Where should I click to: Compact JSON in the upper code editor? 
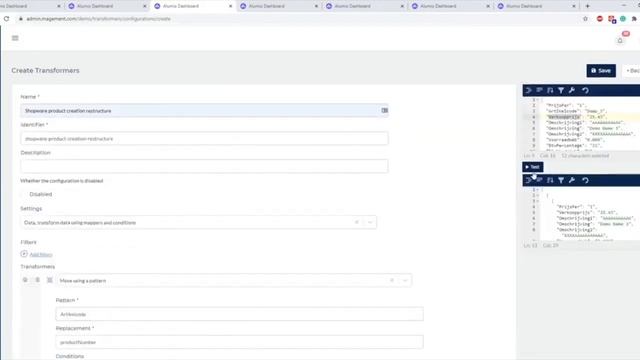[539, 90]
